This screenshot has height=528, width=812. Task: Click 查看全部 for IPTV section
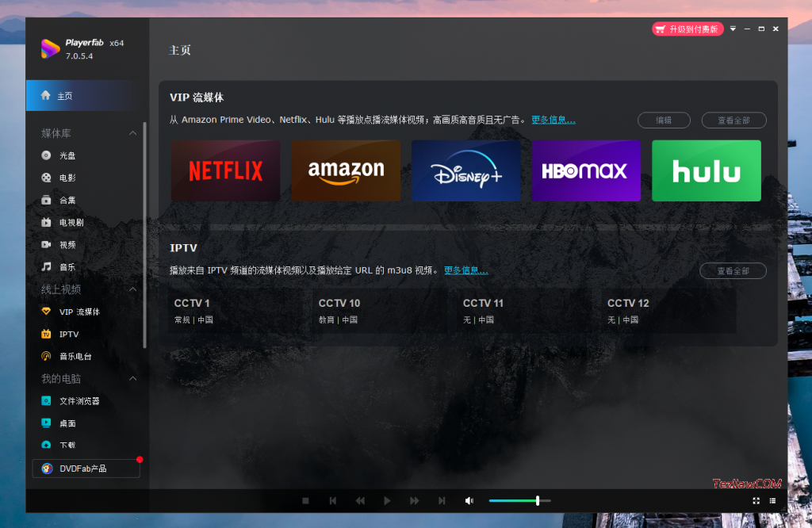click(733, 270)
